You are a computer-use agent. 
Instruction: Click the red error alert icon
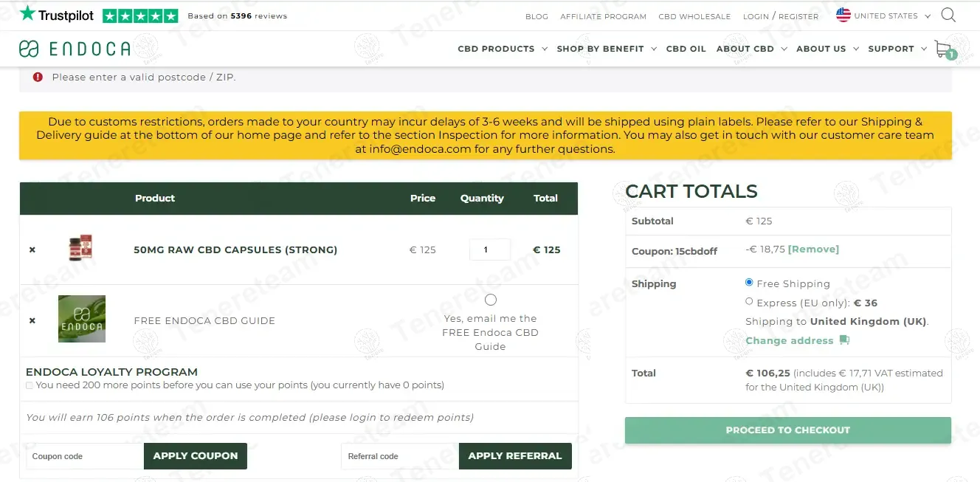38,77
